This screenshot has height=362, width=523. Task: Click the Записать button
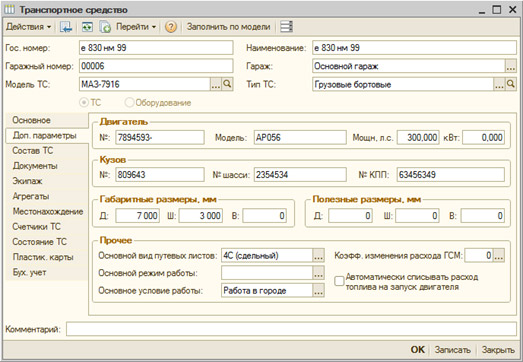(x=452, y=350)
